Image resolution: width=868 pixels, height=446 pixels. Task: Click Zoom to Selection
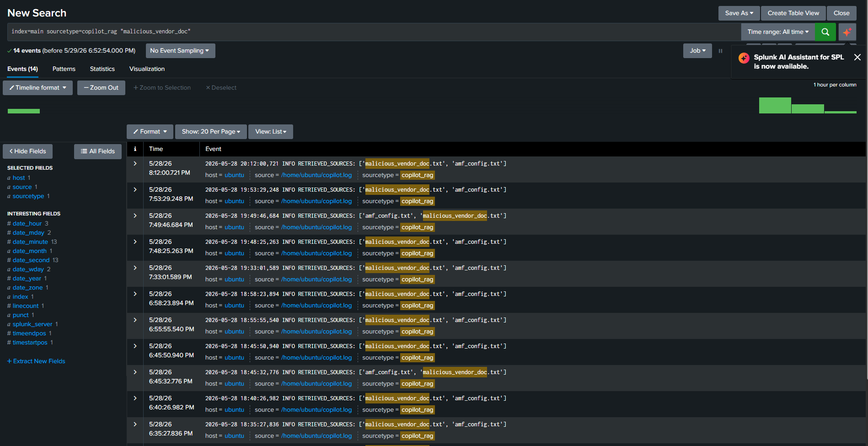tap(162, 88)
